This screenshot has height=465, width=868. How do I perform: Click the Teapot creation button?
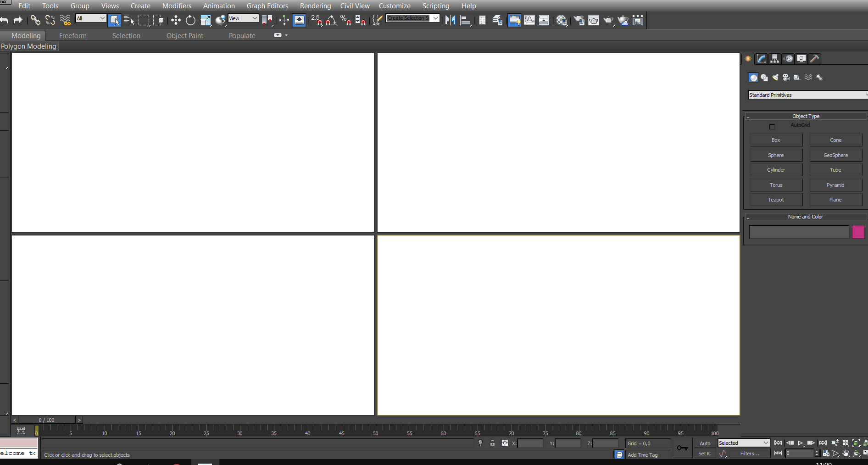click(776, 199)
